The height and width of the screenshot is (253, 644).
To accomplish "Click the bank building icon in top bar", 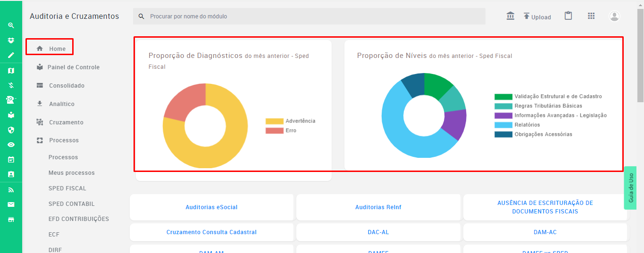I will [x=510, y=16].
